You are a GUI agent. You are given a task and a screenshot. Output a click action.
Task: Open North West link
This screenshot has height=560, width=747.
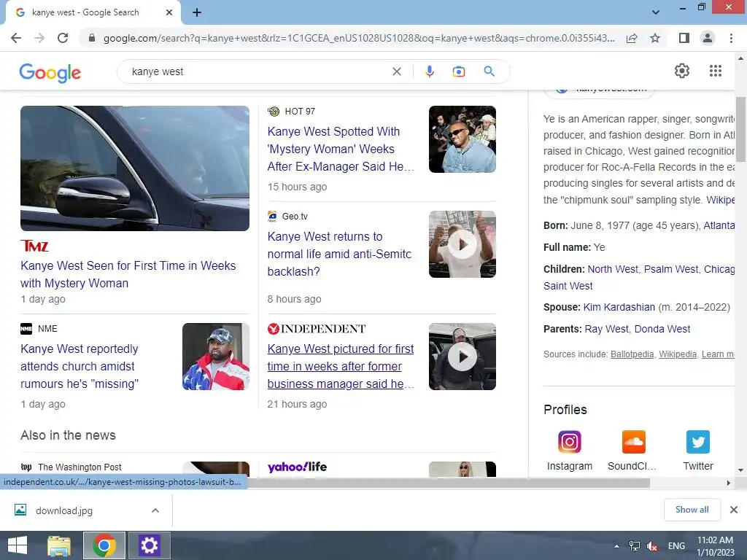[x=612, y=269]
